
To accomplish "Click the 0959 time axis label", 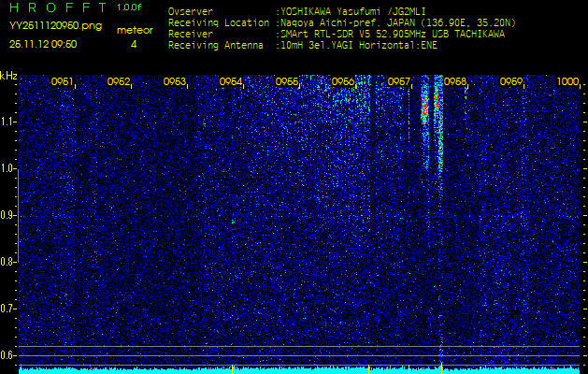I will (x=511, y=81).
